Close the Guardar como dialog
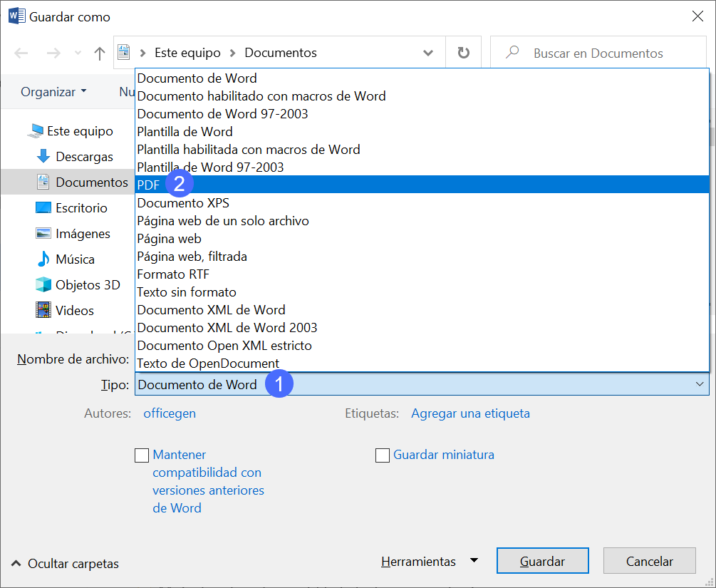The height and width of the screenshot is (588, 716). click(x=697, y=16)
